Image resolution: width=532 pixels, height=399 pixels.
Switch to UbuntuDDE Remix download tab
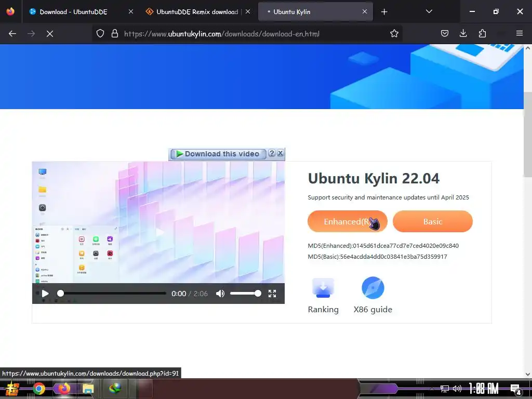coord(197,12)
